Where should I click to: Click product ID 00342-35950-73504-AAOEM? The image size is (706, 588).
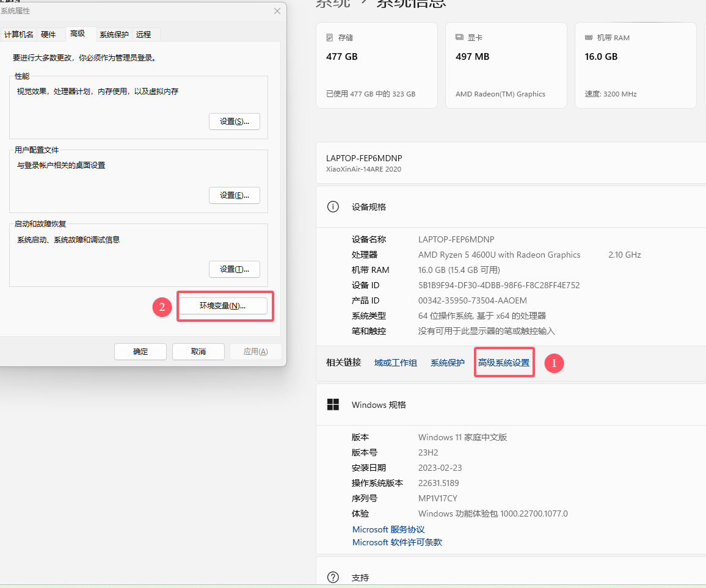pyautogui.click(x=472, y=301)
